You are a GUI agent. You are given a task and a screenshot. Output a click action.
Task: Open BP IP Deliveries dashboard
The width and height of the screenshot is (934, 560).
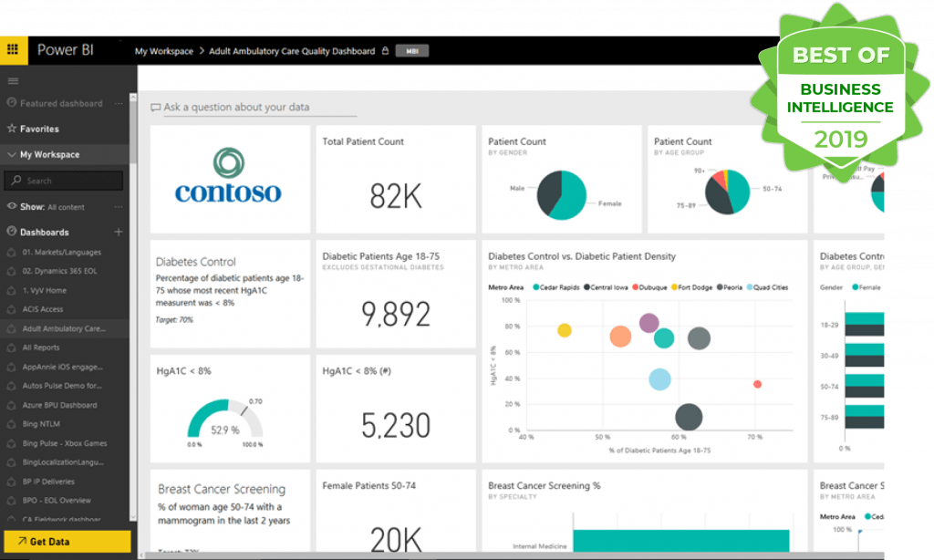[48, 482]
